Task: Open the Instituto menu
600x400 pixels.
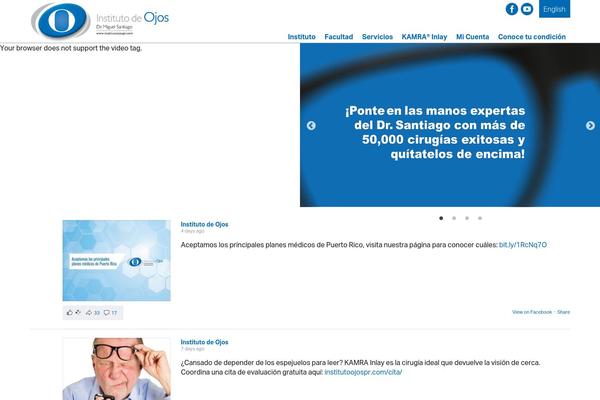Action: click(x=302, y=37)
